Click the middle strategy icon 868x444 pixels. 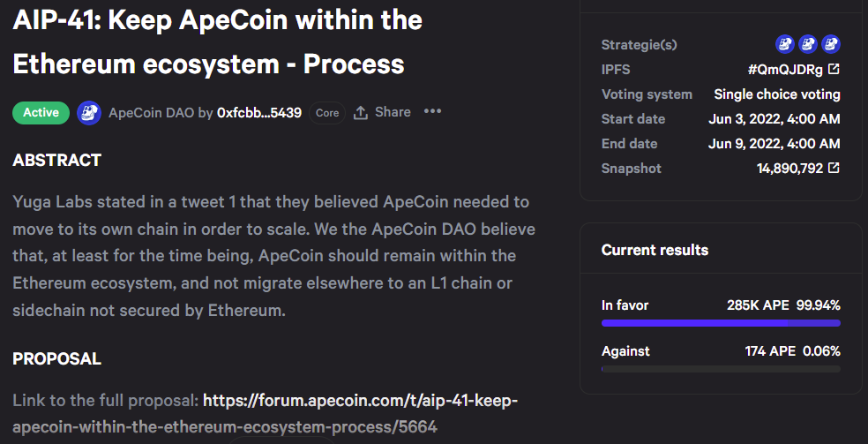808,44
